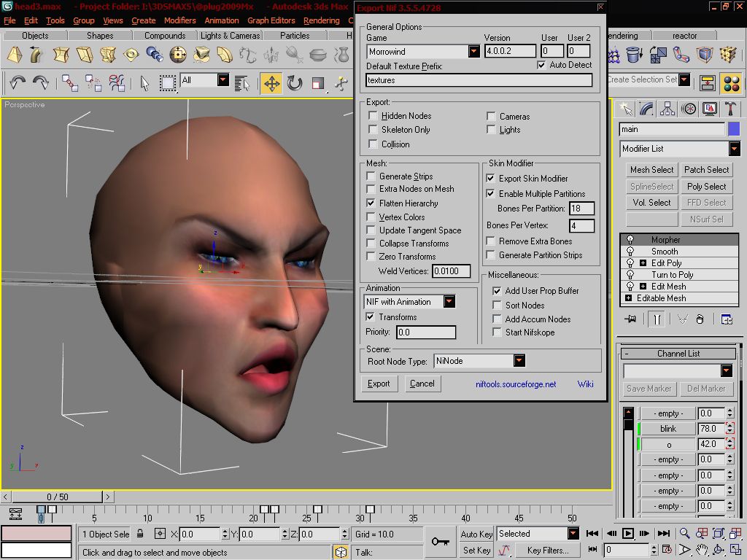The height and width of the screenshot is (560, 747).
Task: Switch to the Shapes tab
Action: pos(100,35)
